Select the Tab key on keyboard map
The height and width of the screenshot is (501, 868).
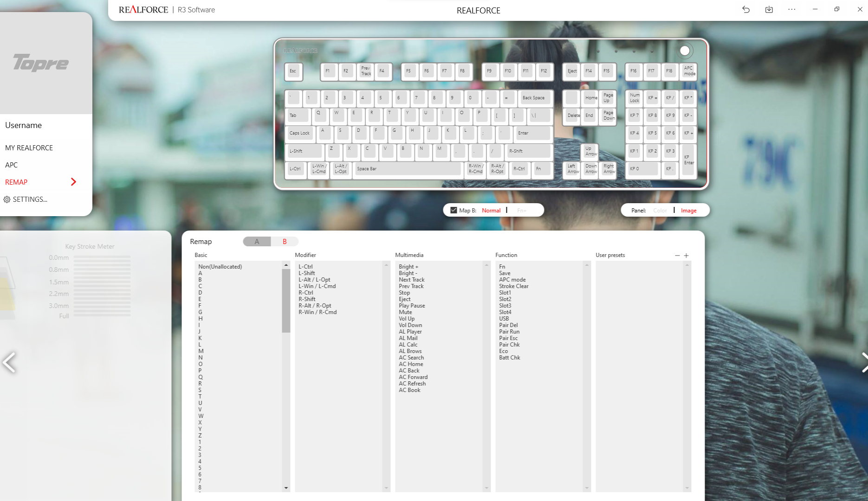click(x=298, y=116)
